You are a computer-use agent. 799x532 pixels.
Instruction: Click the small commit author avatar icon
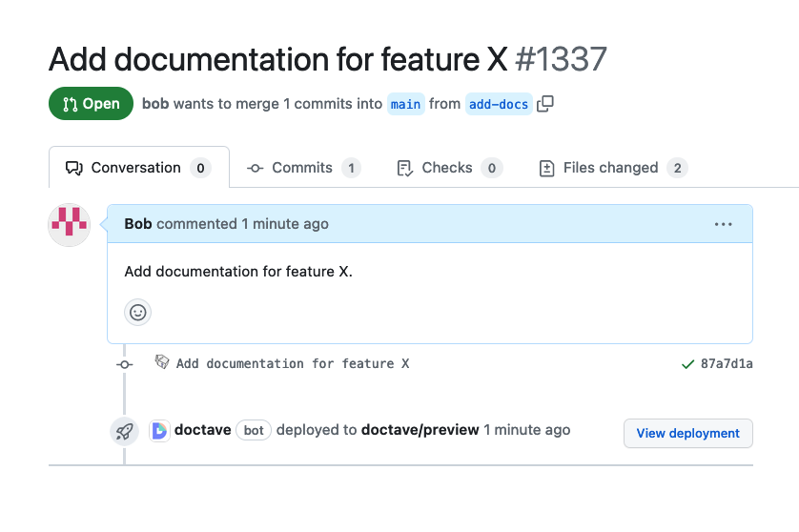click(x=162, y=363)
